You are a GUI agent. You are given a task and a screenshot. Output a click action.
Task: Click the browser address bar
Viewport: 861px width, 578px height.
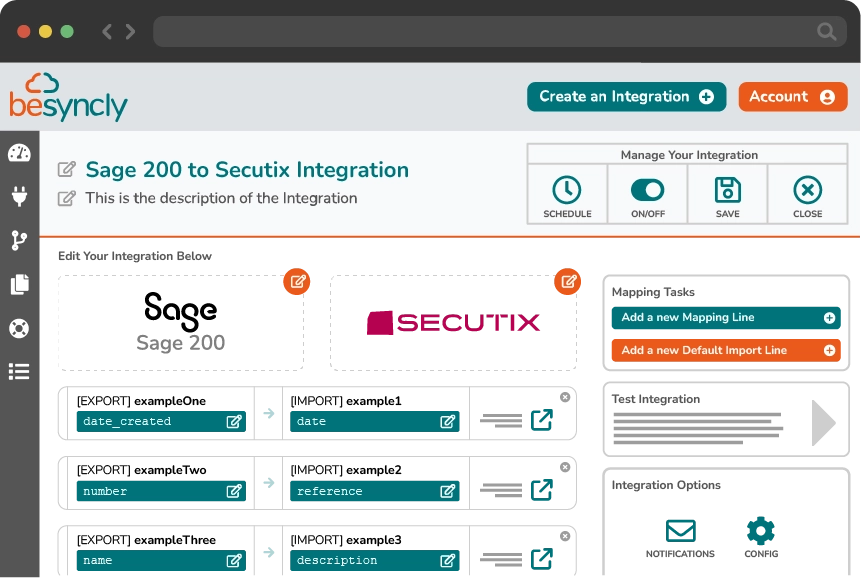pos(500,31)
